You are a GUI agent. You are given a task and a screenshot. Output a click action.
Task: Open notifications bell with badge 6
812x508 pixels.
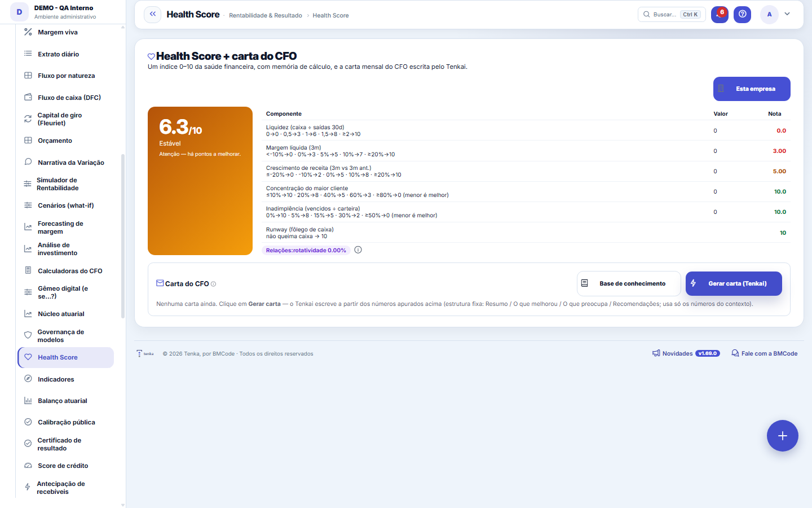coord(720,15)
